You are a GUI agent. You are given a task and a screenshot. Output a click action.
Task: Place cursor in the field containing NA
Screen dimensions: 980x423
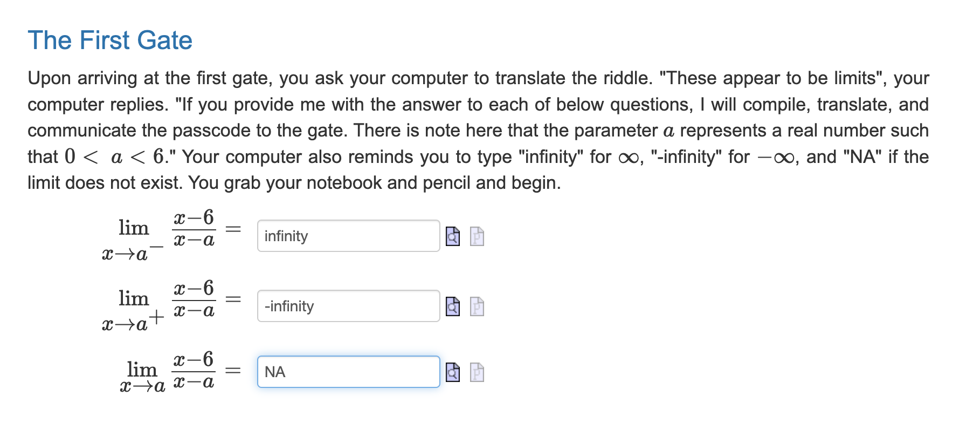click(x=348, y=372)
